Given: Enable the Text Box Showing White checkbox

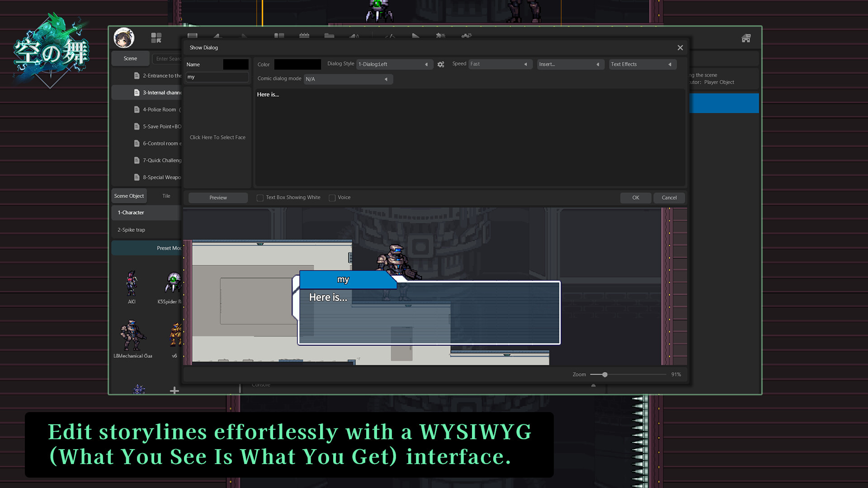Looking at the screenshot, I should [260, 197].
